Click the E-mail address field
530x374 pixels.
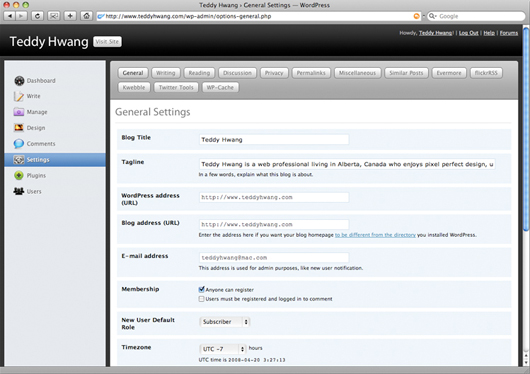tap(274, 258)
